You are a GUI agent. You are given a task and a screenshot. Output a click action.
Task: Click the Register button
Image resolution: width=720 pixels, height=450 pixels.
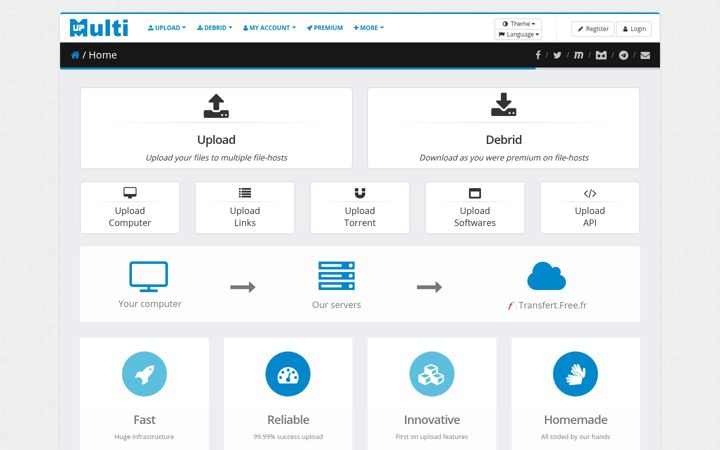pos(593,28)
